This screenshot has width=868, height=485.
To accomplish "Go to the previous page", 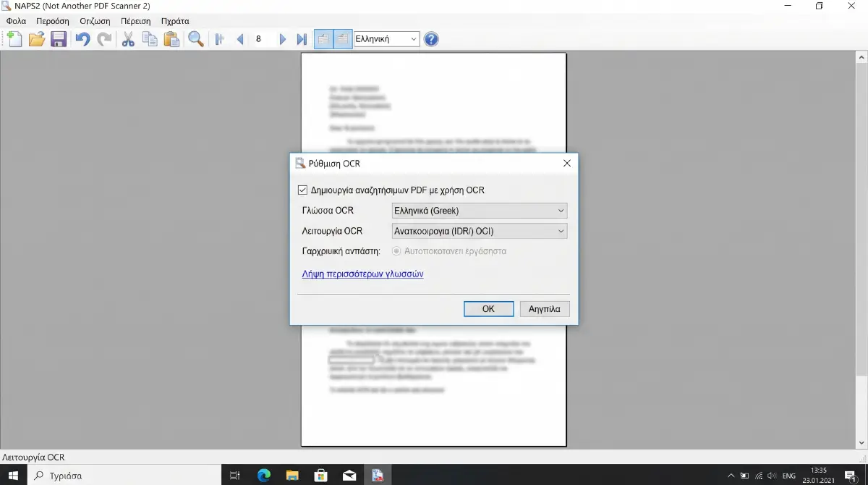I will pyautogui.click(x=240, y=39).
